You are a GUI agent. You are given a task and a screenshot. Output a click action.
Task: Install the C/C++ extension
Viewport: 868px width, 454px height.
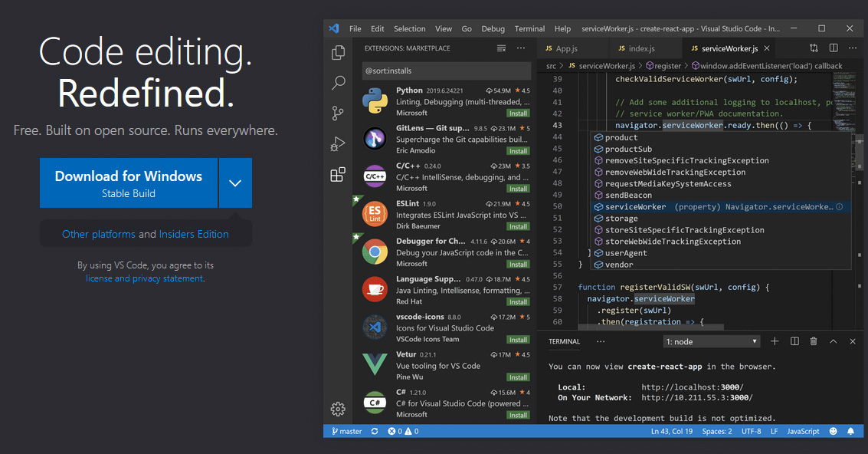(x=518, y=189)
